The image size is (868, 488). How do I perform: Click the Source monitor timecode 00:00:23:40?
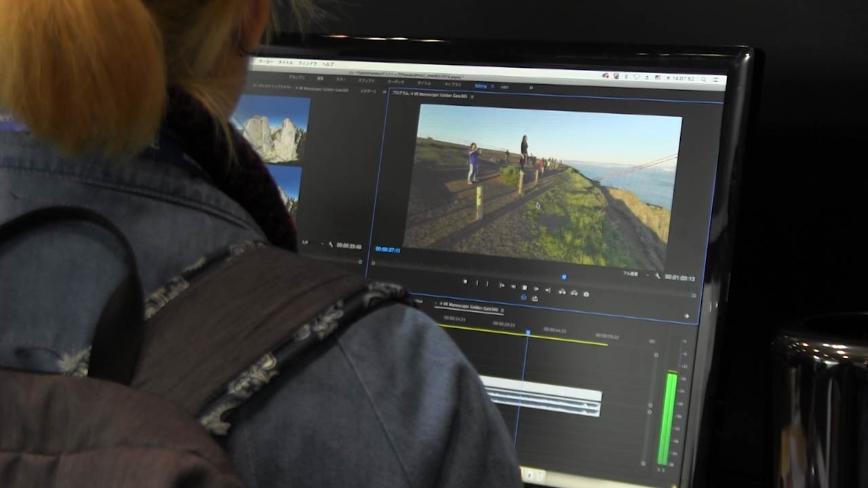tap(349, 246)
